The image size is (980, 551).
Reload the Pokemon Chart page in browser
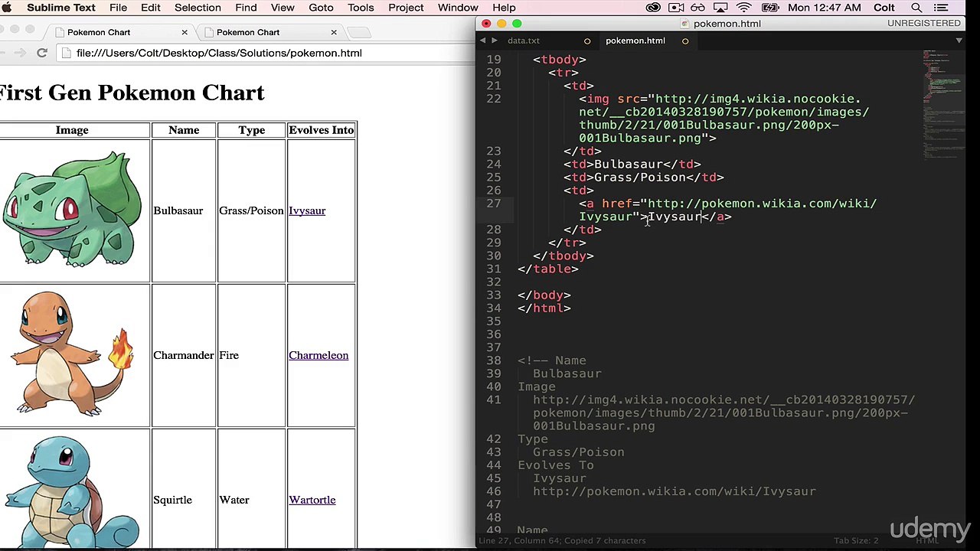coord(42,53)
